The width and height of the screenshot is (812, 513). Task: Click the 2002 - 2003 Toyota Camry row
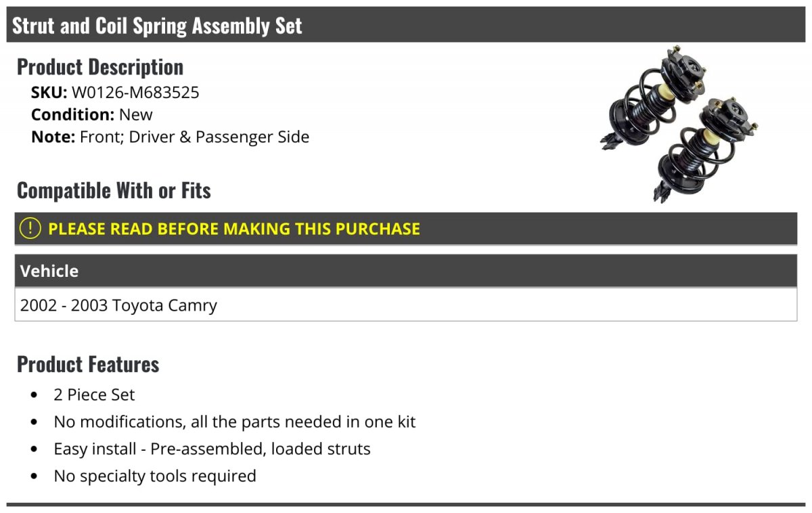(406, 305)
